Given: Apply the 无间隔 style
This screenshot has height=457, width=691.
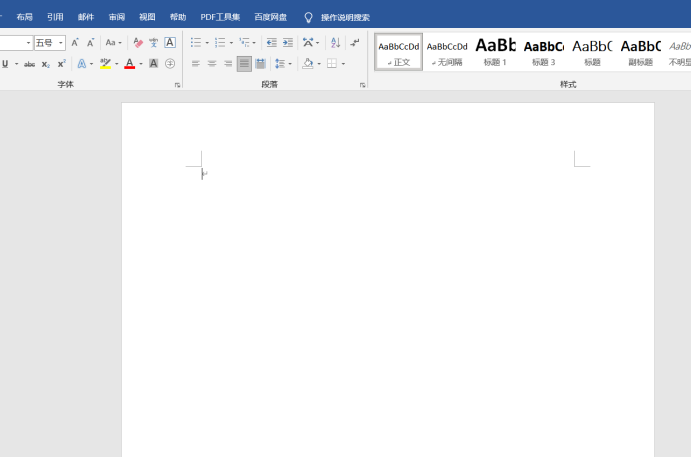Looking at the screenshot, I should coord(447,51).
